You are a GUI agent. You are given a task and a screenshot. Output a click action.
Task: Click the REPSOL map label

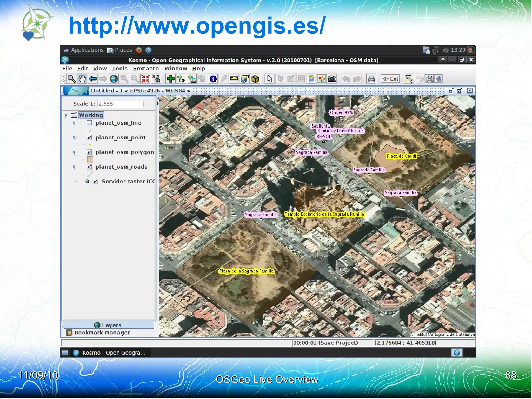[324, 137]
